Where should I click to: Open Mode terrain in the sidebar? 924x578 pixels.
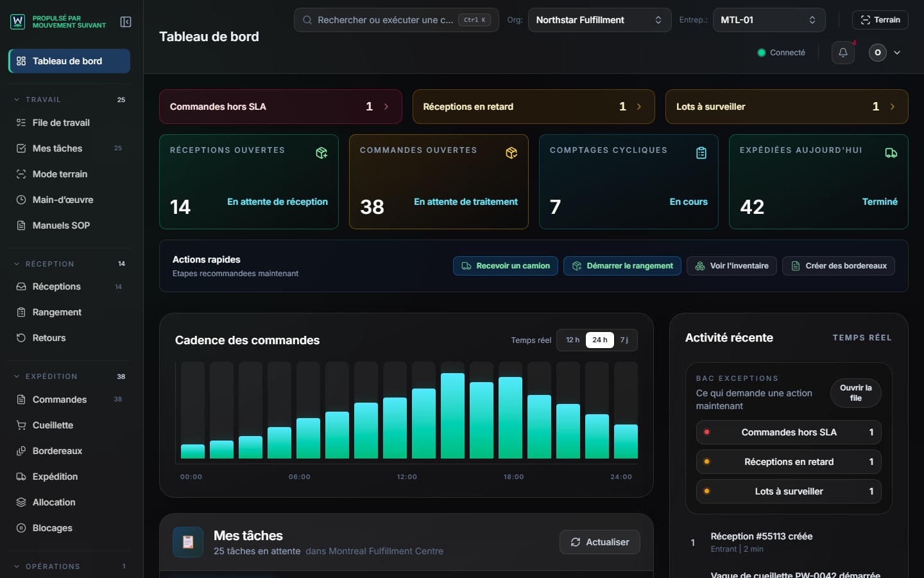[69, 174]
